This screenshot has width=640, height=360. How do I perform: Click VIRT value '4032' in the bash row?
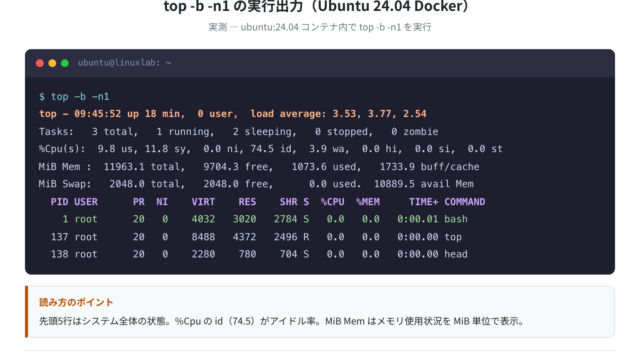tap(203, 219)
